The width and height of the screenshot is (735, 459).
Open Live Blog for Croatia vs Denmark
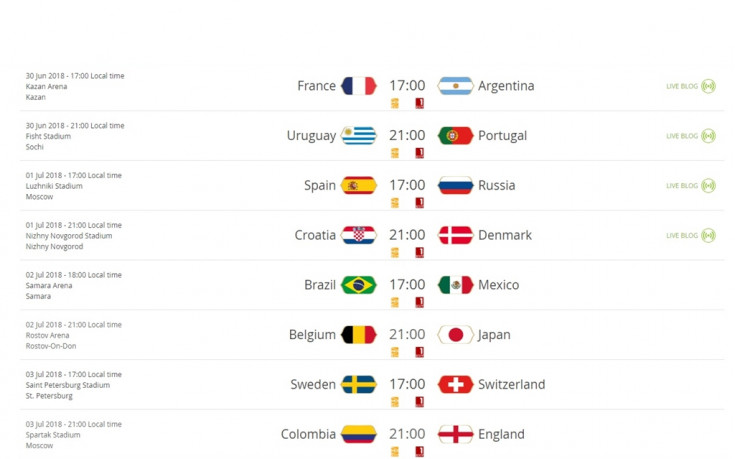(x=691, y=235)
